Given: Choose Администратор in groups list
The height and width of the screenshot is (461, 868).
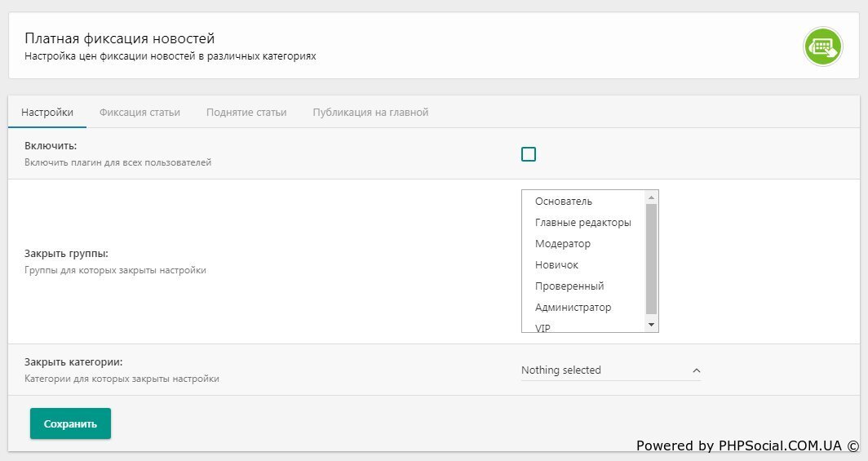Looking at the screenshot, I should 573,308.
